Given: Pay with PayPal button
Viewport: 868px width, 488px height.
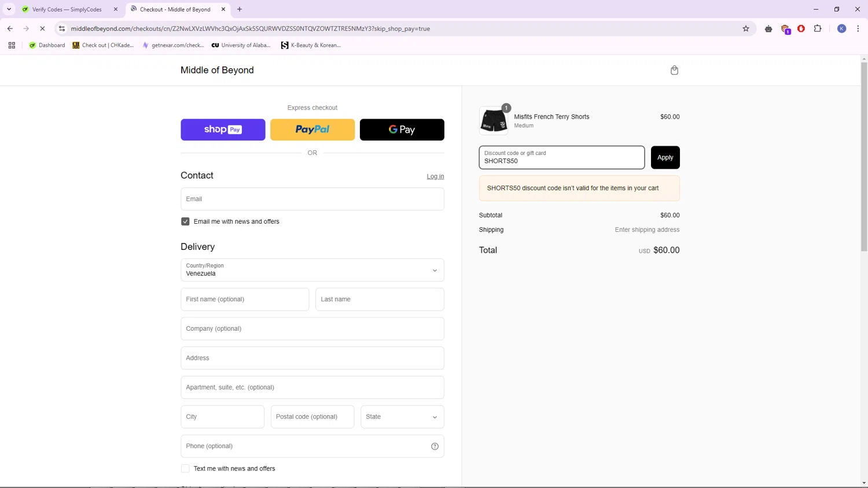Looking at the screenshot, I should point(312,130).
